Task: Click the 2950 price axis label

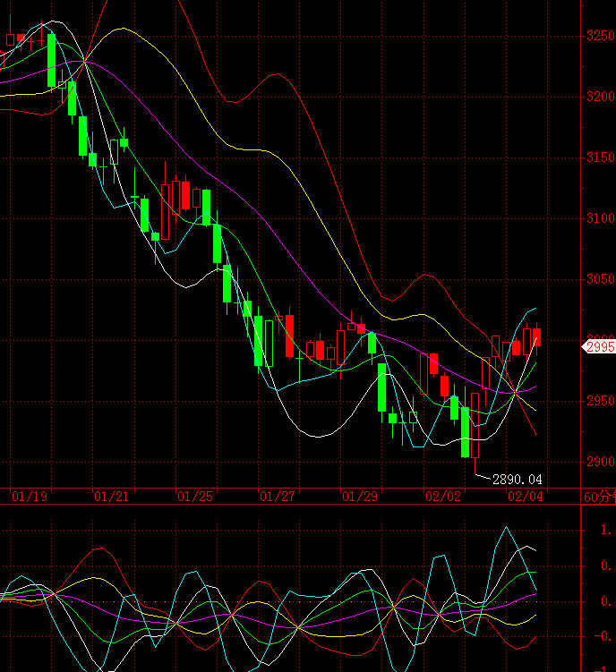Action: pos(601,401)
